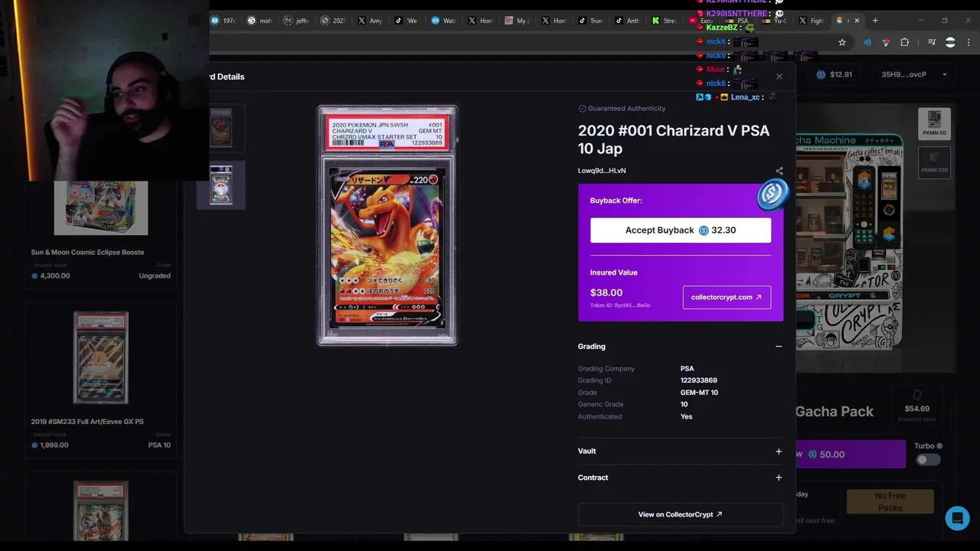This screenshot has height=551, width=980.
Task: Click the PSA 10 grade on the Eevee card
Action: point(159,445)
